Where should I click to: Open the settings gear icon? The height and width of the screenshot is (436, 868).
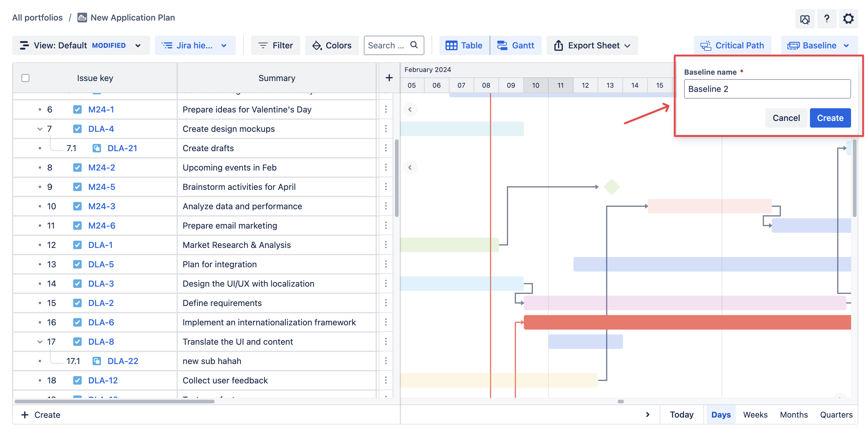(x=848, y=18)
